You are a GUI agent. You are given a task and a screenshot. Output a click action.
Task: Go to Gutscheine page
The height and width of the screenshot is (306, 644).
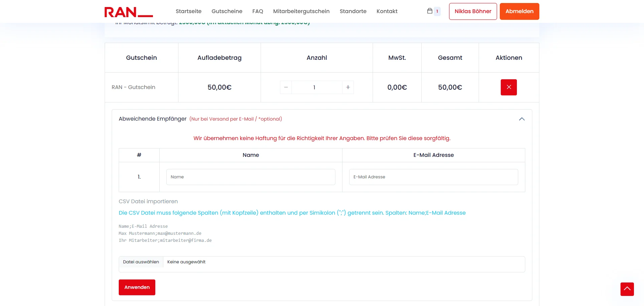[x=227, y=11]
